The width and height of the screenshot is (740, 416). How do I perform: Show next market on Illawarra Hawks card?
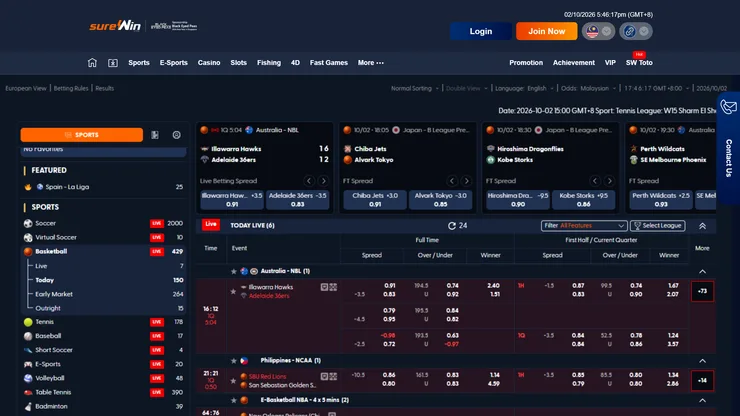pyautogui.click(x=323, y=181)
